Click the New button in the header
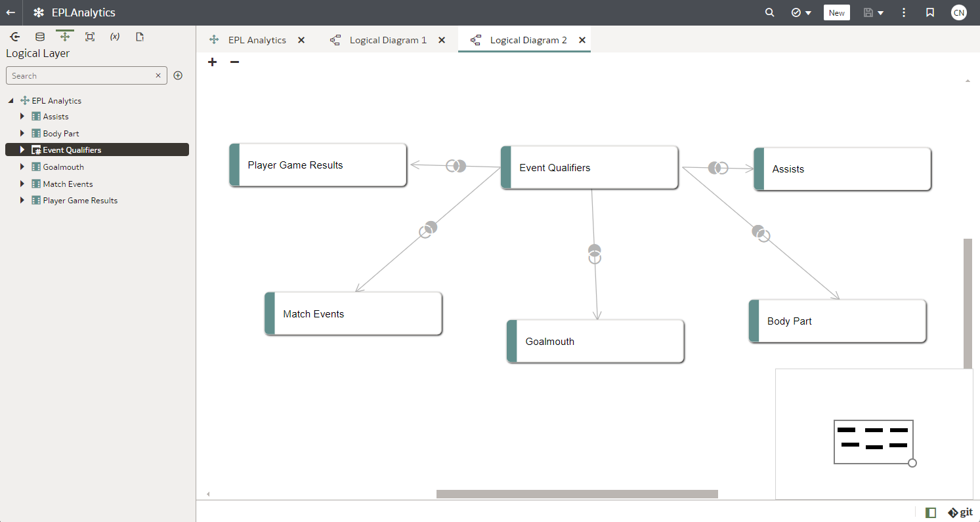980x522 pixels. (x=836, y=12)
